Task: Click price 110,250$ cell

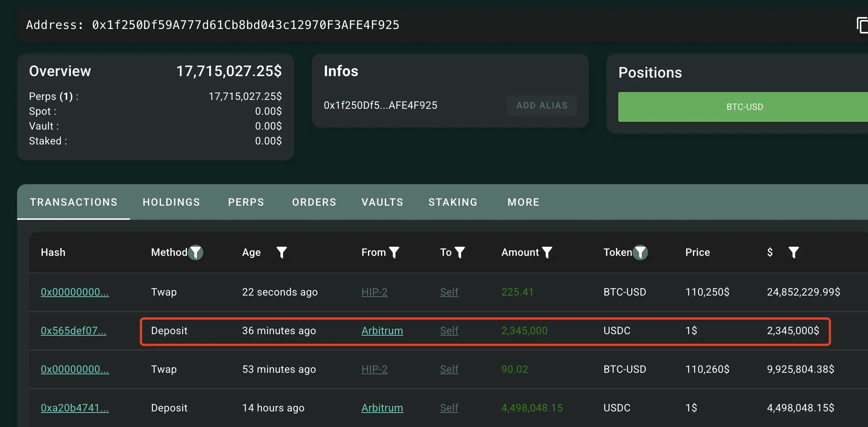Action: tap(707, 292)
